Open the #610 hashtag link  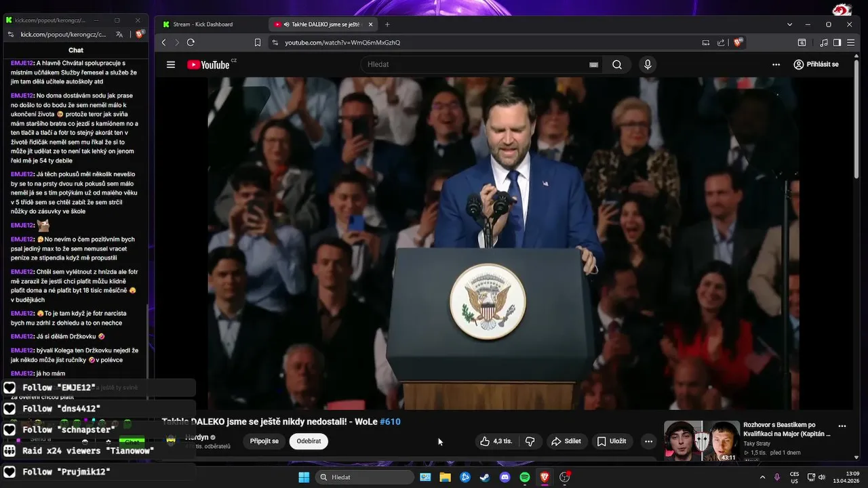tap(390, 422)
